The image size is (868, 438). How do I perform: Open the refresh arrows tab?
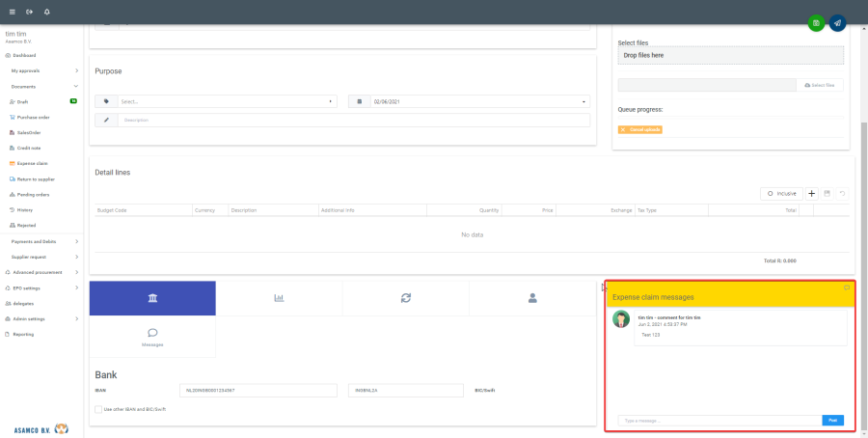[x=406, y=298]
